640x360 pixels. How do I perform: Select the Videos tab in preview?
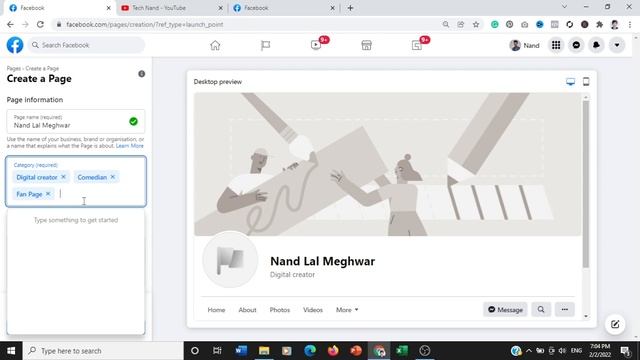pos(313,310)
